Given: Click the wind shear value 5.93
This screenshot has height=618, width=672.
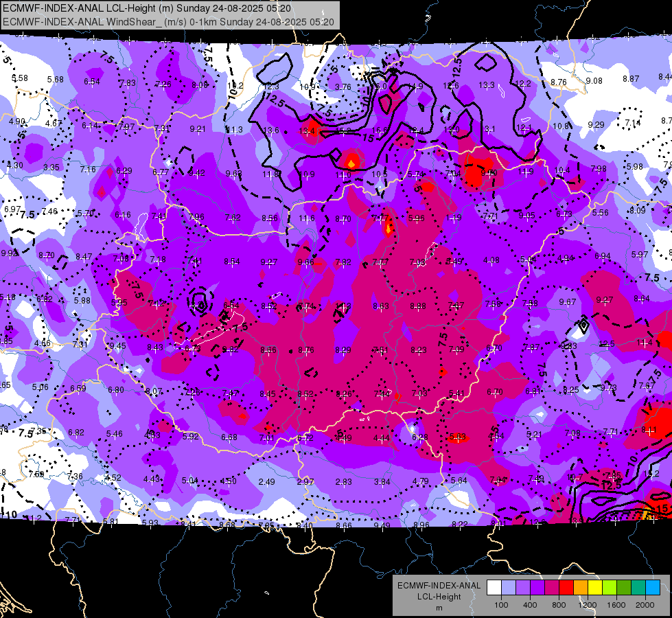Looking at the screenshot, I should click(150, 523).
